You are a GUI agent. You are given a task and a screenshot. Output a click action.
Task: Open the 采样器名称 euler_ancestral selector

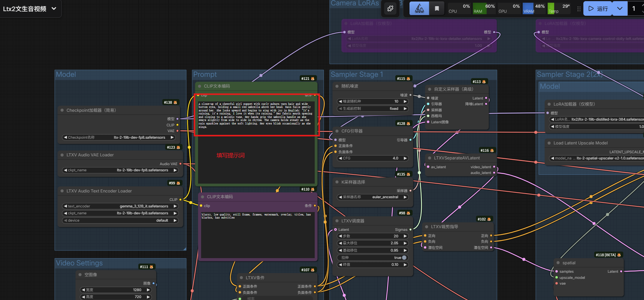(x=372, y=197)
